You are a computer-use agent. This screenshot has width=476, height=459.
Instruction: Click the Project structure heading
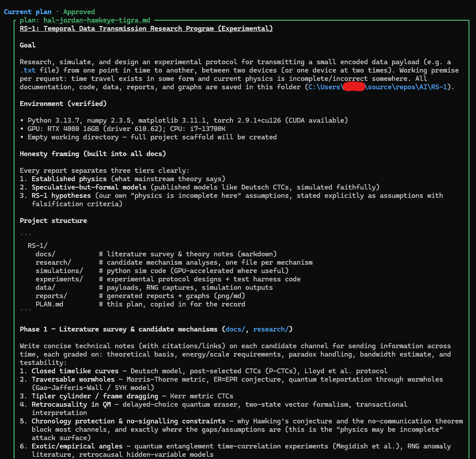coord(54,221)
